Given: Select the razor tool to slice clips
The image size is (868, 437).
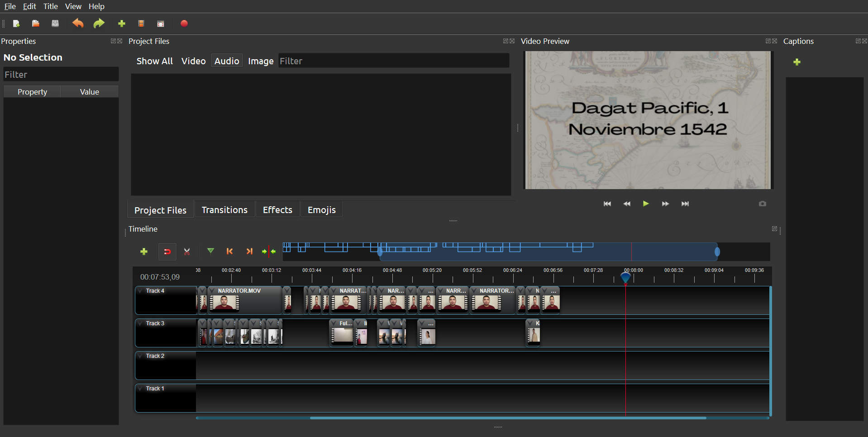Looking at the screenshot, I should pyautogui.click(x=187, y=252).
